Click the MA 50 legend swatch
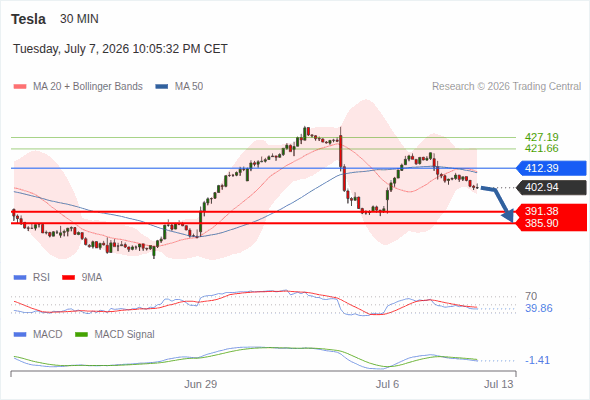This screenshot has width=590, height=400. tap(162, 87)
